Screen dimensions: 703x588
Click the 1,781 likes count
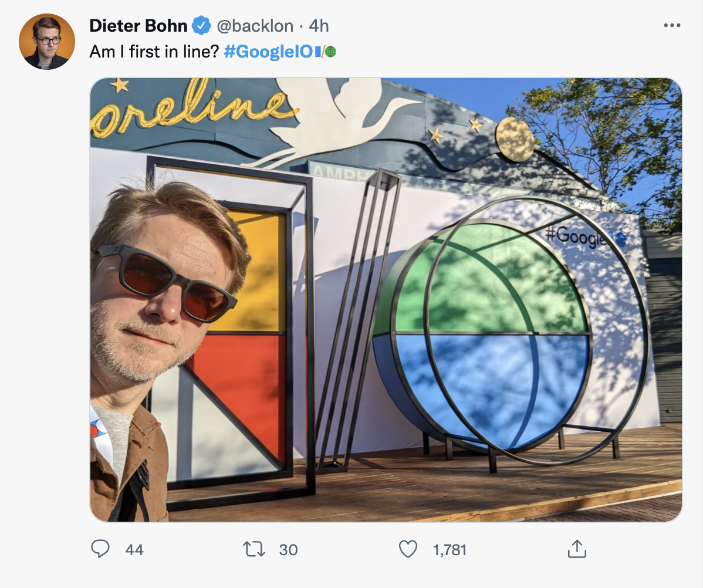point(449,550)
